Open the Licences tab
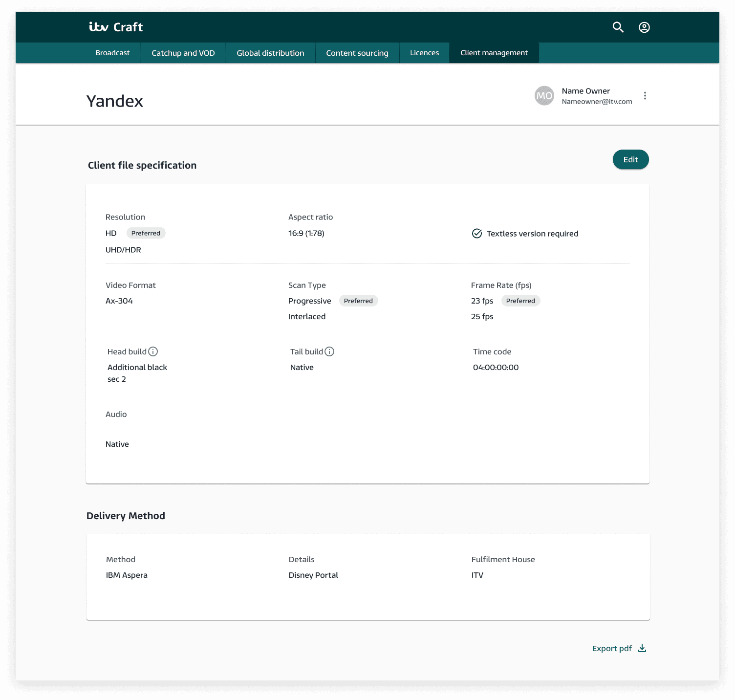Viewport: 735px width, 700px height. [x=424, y=53]
